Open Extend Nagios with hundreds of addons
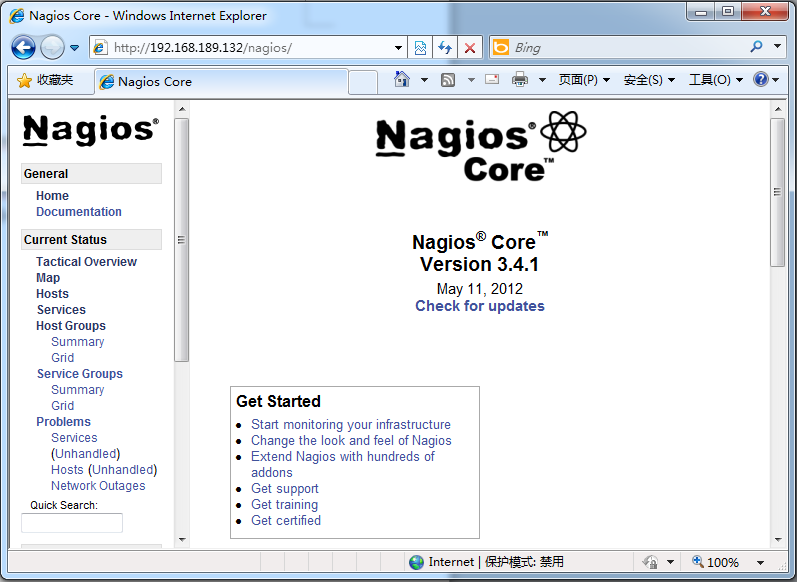 (343, 464)
